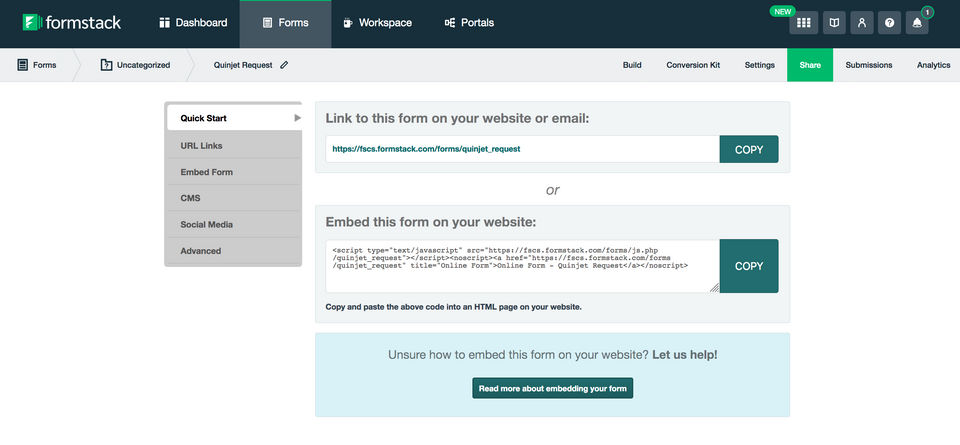Go to the Dashboard tab
The width and height of the screenshot is (960, 445).
(x=193, y=23)
